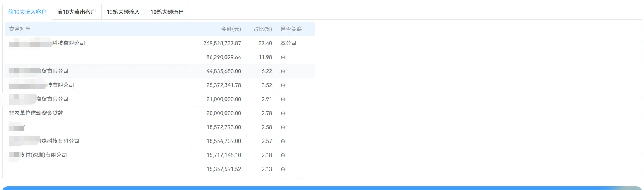
Task: Open the 10笔大额流出 tab
Action: pos(167,12)
